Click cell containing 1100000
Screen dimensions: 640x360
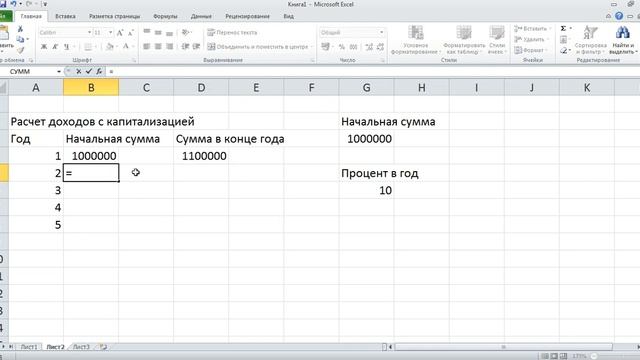tap(201, 156)
